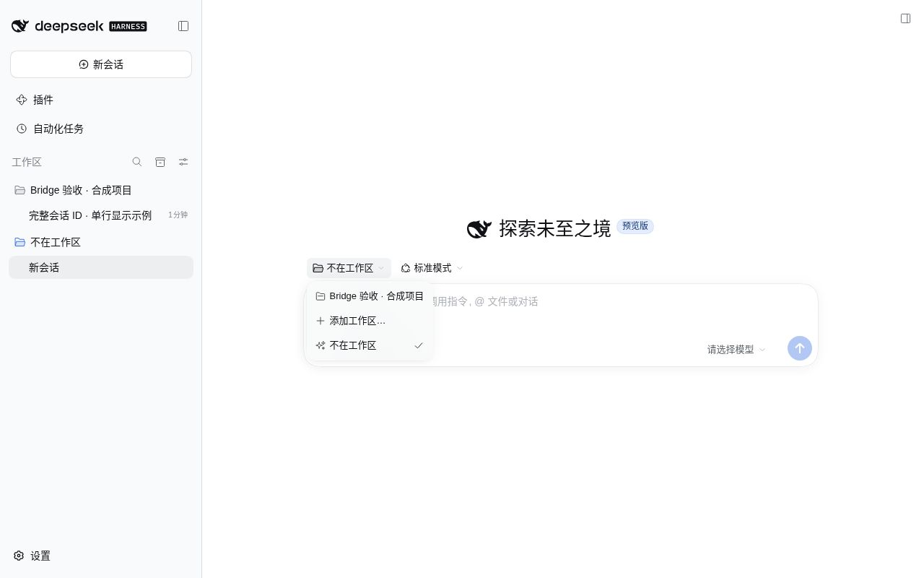
Task: Select the 新会话 conversation row
Action: [x=101, y=267]
